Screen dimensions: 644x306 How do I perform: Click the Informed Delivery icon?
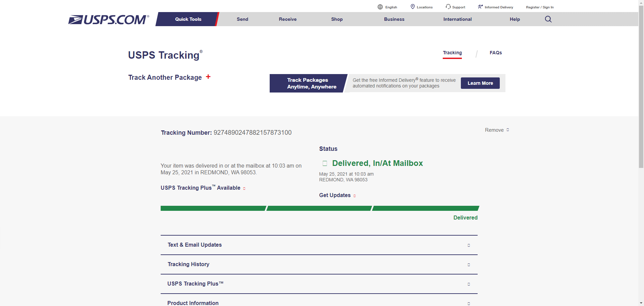480,7
